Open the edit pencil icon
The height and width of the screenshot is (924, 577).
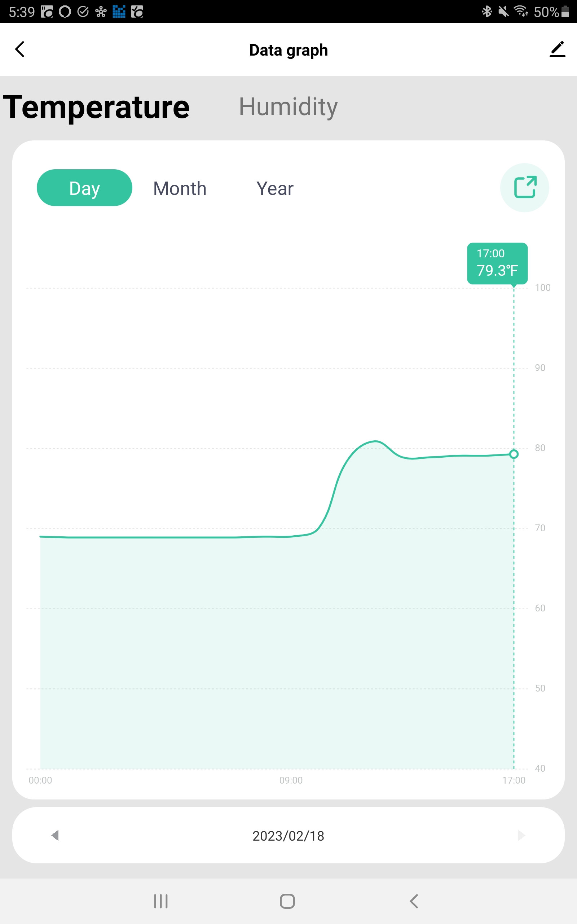coord(557,50)
